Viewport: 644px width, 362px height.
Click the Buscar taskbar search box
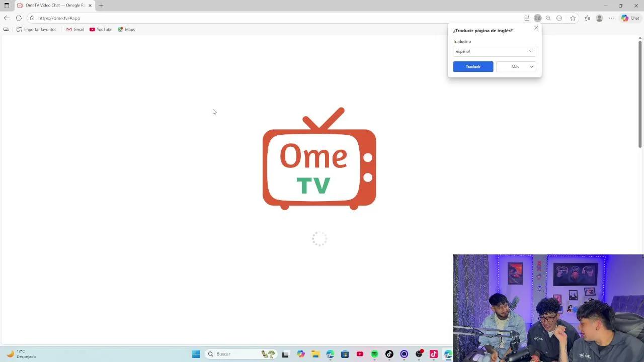(241, 354)
